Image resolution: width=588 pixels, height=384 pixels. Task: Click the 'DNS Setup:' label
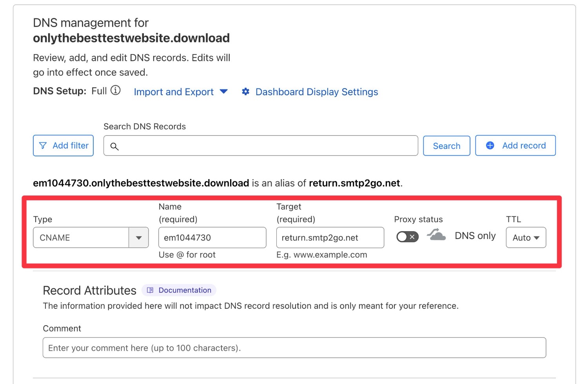tap(60, 91)
